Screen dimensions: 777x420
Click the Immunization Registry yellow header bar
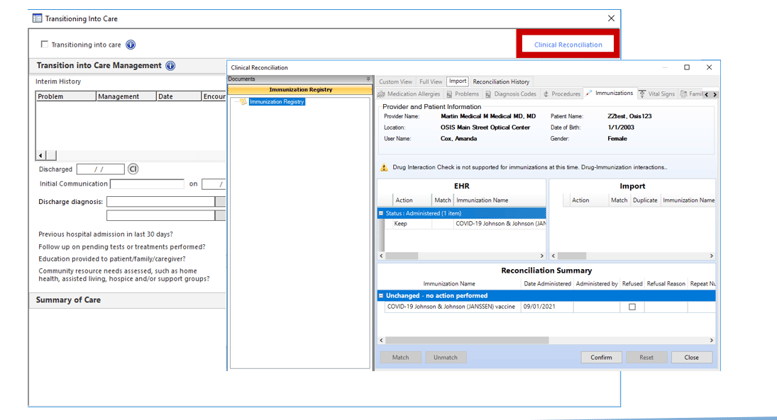click(300, 90)
